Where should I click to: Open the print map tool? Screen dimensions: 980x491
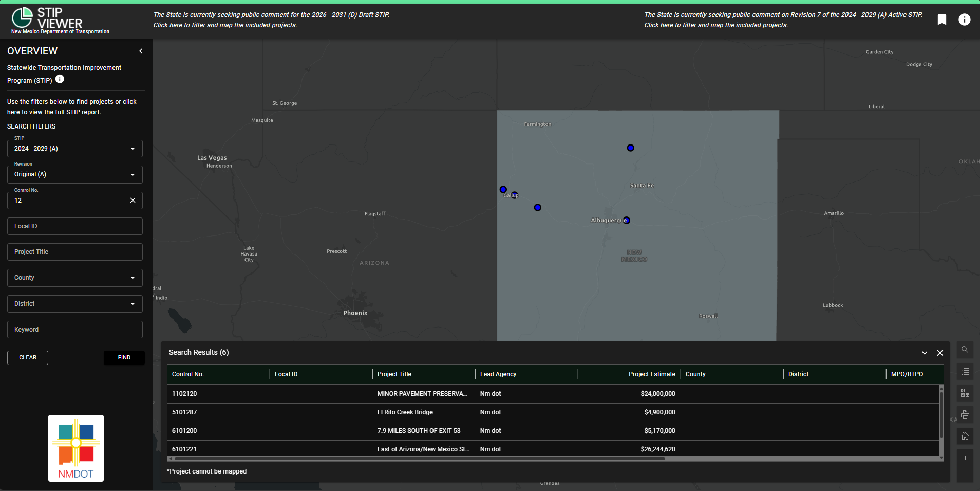click(965, 414)
